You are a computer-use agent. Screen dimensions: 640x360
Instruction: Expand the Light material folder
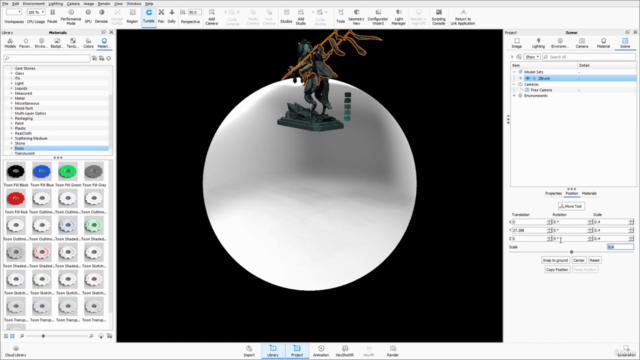11,83
